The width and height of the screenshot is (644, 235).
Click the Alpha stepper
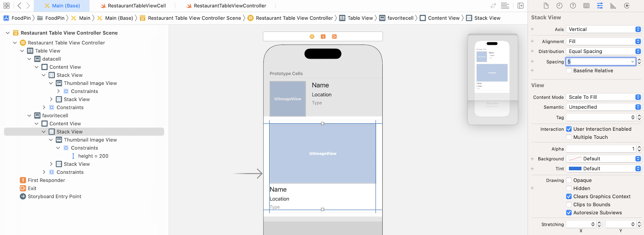(639, 149)
